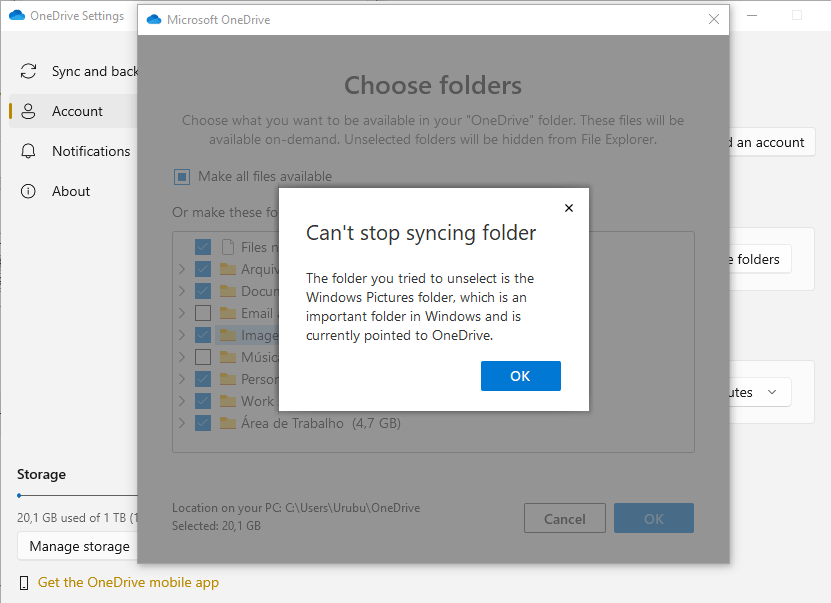Click the Files document icon
This screenshot has width=831, height=603.
pyautogui.click(x=228, y=247)
